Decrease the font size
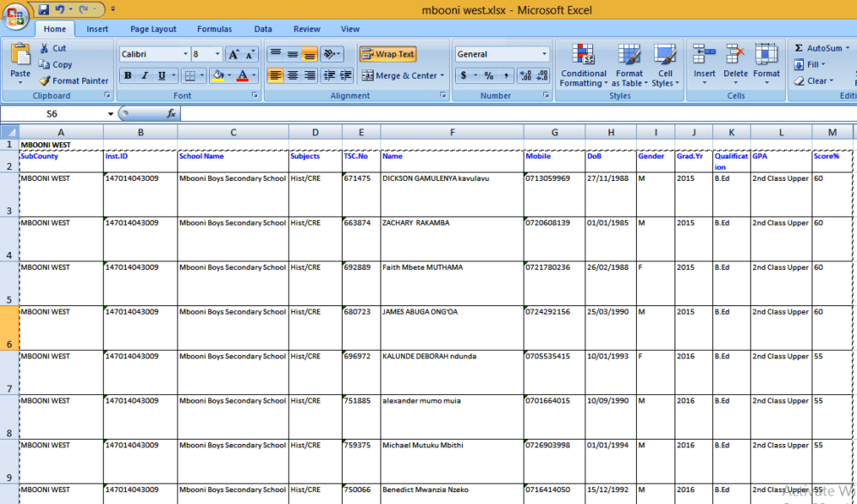Screen dimensions: 857x504 click(249, 54)
